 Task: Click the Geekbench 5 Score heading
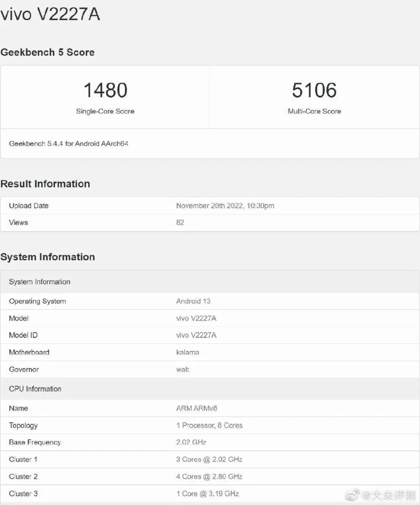pos(47,52)
